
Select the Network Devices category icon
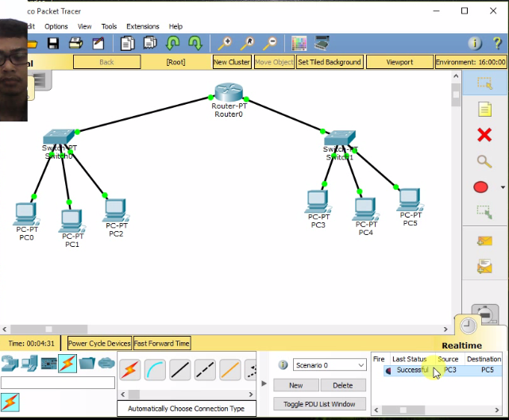pos(10,364)
